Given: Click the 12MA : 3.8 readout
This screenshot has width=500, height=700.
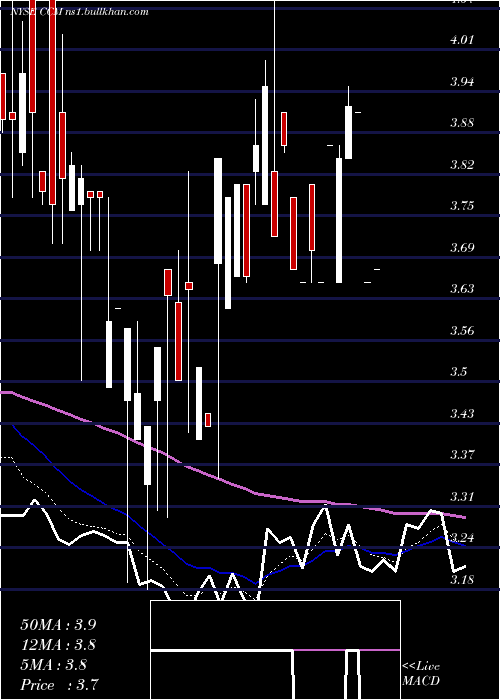Looking at the screenshot, I should click(58, 645).
